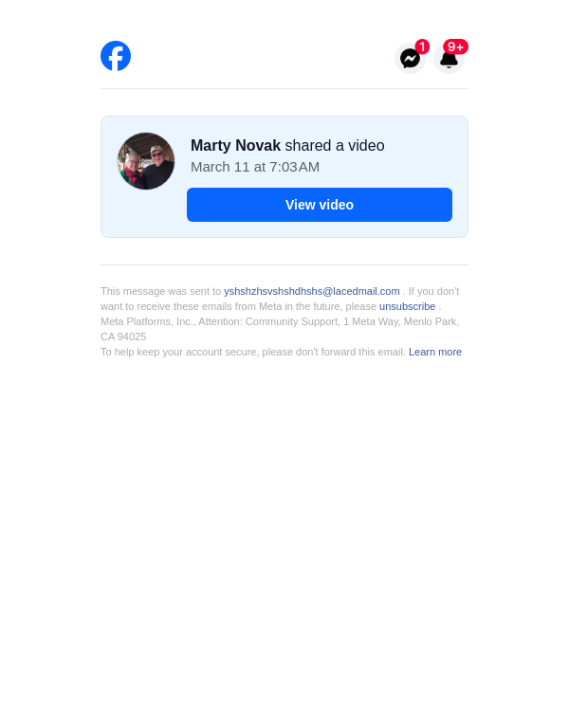The width and height of the screenshot is (569, 728).
Task: Click the Meta Platforms, Inc. address line
Action: [x=280, y=321]
